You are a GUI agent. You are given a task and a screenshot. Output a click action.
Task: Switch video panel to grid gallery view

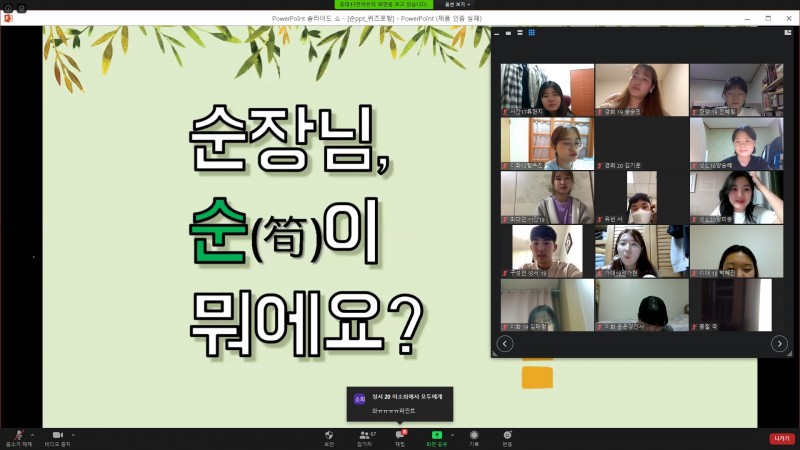(532, 33)
